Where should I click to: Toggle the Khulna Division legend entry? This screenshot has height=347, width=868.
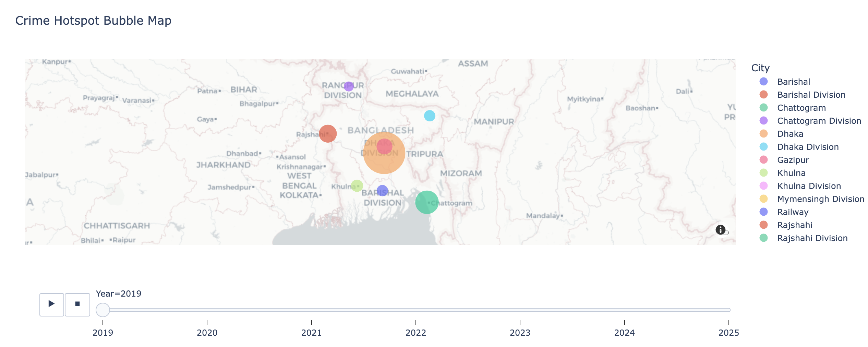click(x=809, y=186)
